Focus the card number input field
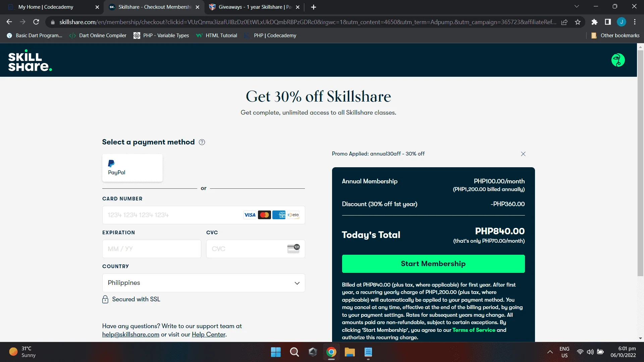The height and width of the screenshot is (362, 644). 204,215
